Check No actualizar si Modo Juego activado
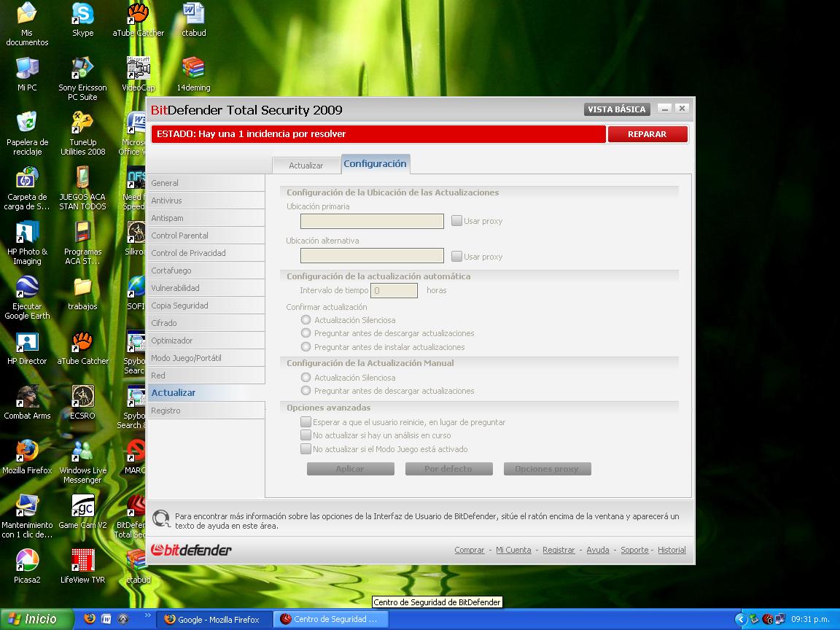This screenshot has height=630, width=840. click(x=306, y=448)
